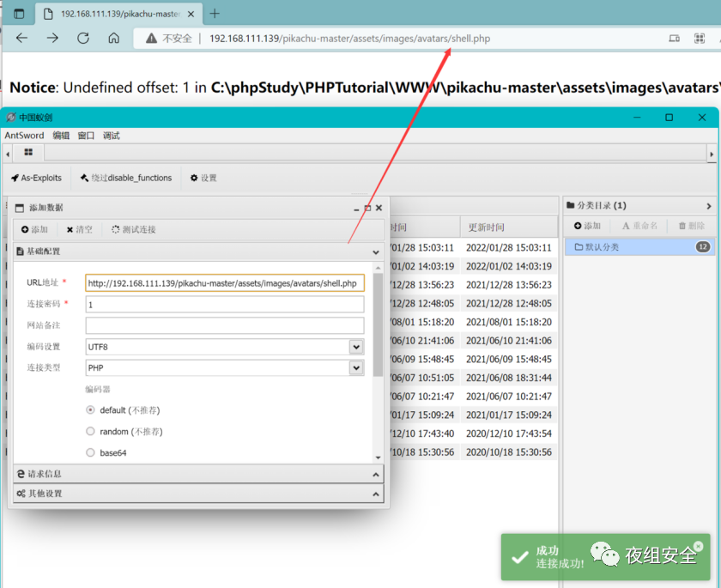Minimize the 中国蚁剑 window
Viewport: 721px width, 588px height.
[x=637, y=118]
